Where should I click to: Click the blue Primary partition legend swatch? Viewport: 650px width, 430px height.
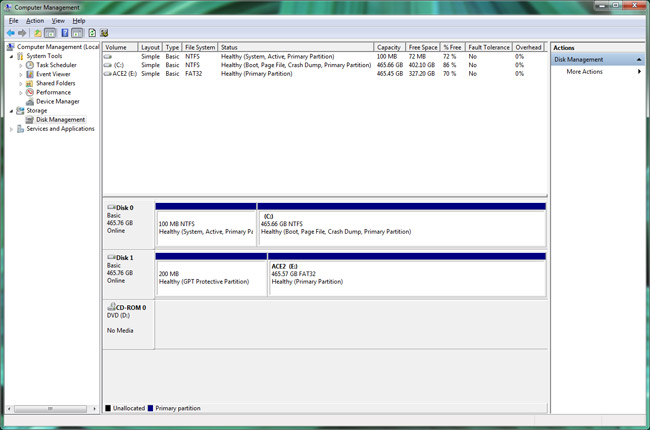150,409
